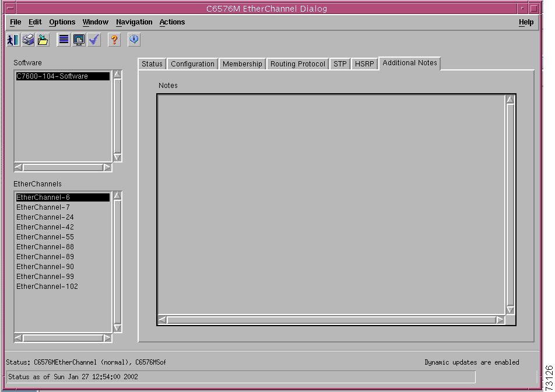
Task: Select EtherChannel-6 in the list
Action: click(62, 197)
